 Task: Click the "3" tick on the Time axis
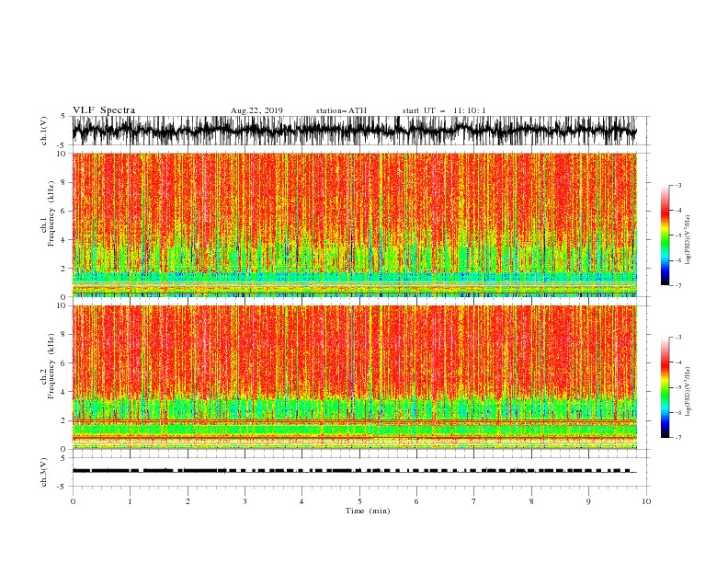(x=245, y=501)
